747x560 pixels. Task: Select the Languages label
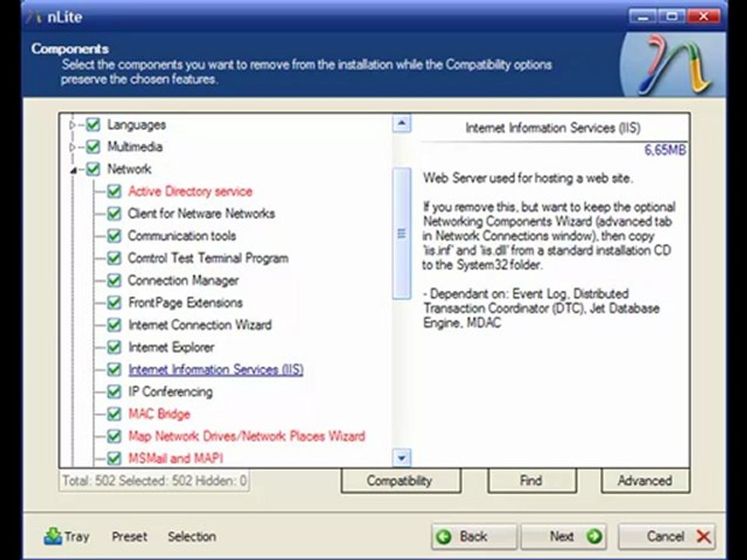(x=137, y=124)
